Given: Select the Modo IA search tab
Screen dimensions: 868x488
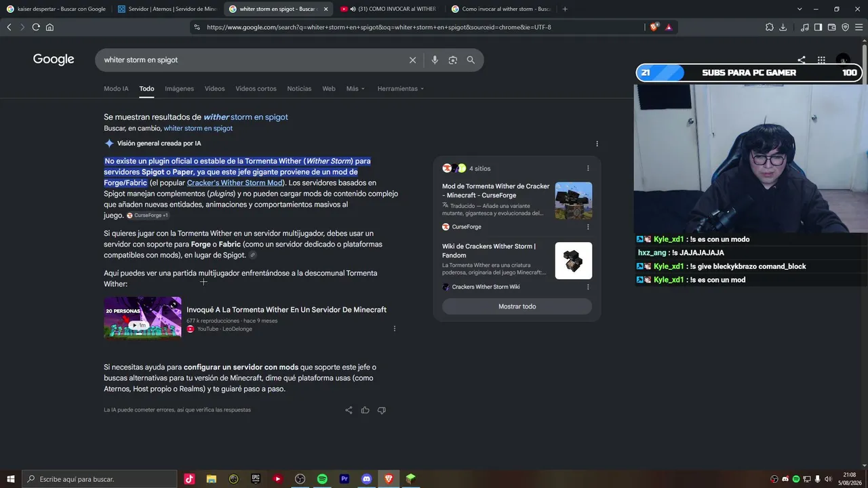Looking at the screenshot, I should [116, 89].
